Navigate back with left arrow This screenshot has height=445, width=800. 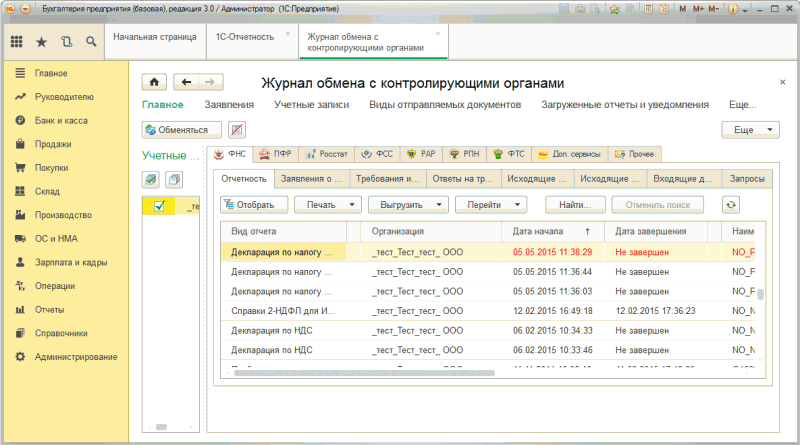point(187,82)
